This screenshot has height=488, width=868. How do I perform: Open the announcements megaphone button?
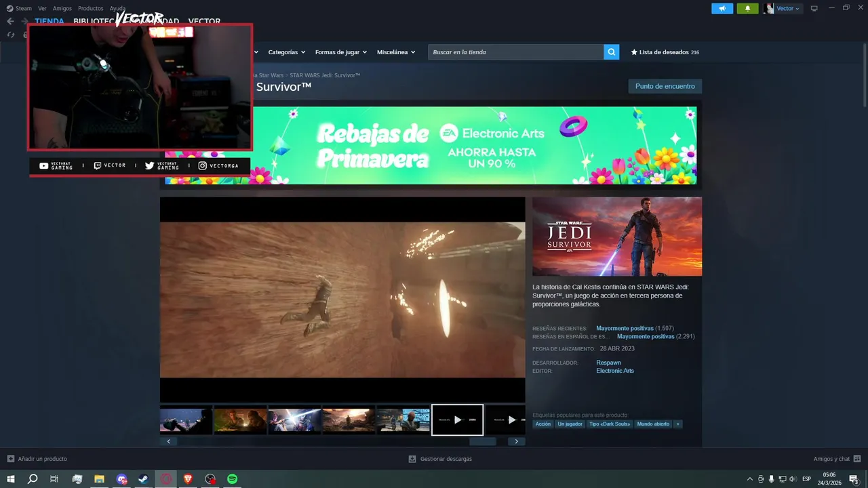(722, 8)
